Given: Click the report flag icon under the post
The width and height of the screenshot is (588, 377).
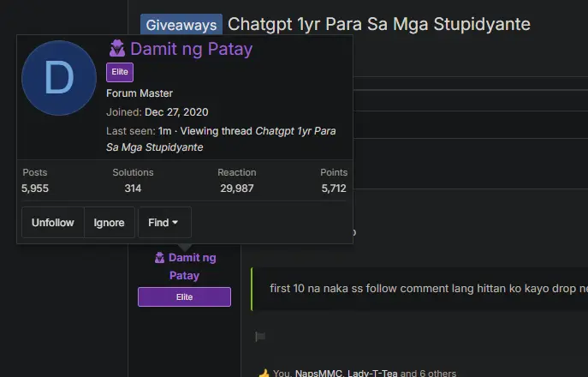Looking at the screenshot, I should pyautogui.click(x=260, y=337).
